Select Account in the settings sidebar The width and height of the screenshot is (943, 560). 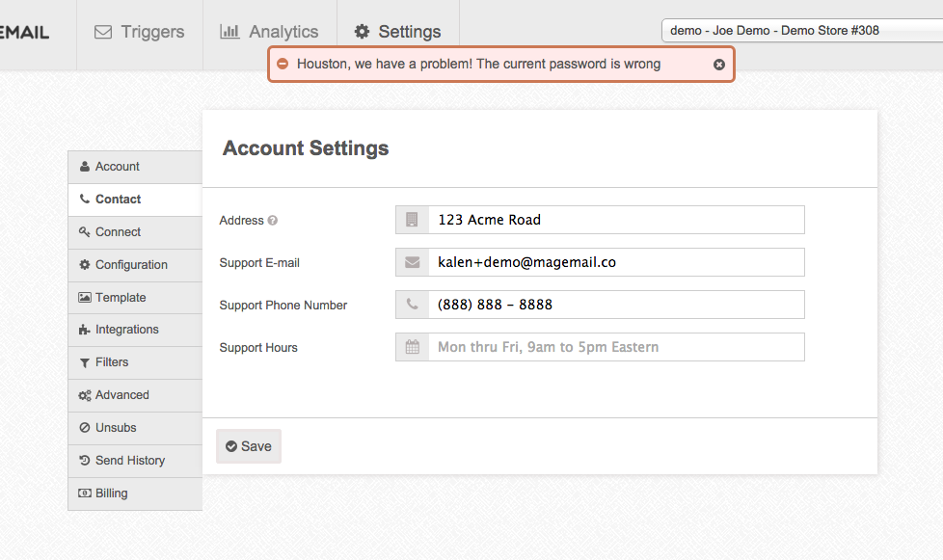click(x=117, y=167)
